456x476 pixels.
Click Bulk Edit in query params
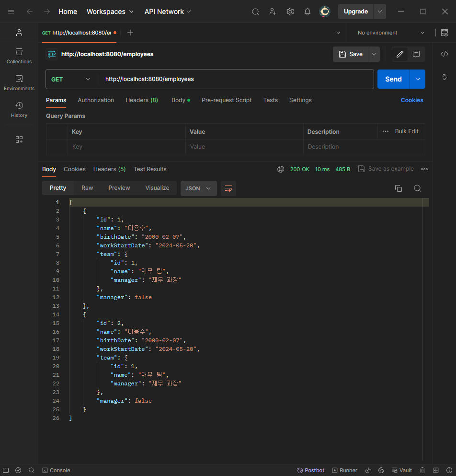[x=407, y=131]
